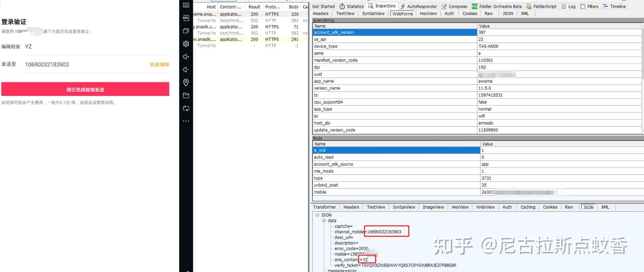Switch to request TextView tab
The width and height of the screenshot is (644, 272).
coord(345,13)
